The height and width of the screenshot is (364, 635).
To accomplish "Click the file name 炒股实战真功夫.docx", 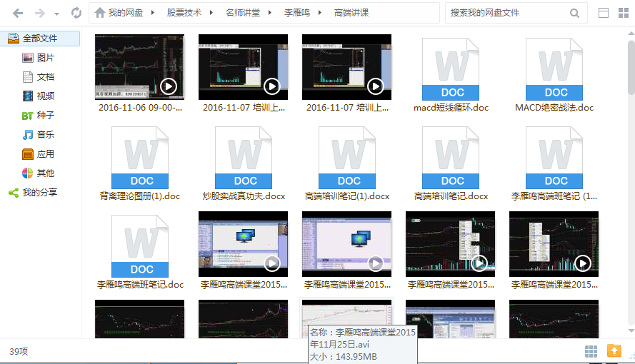I will pyautogui.click(x=244, y=196).
